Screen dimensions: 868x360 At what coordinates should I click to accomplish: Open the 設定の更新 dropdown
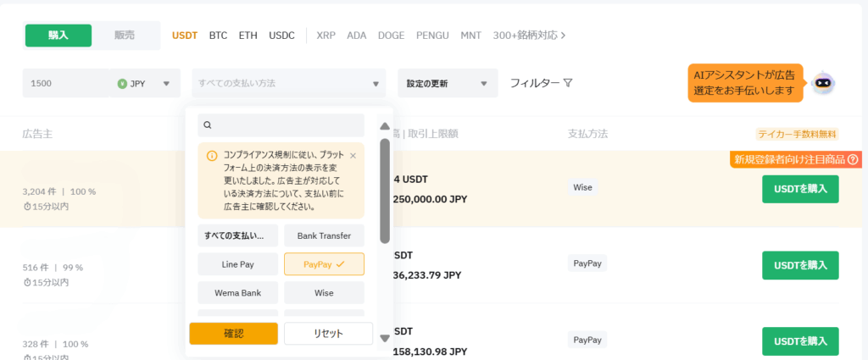[448, 83]
